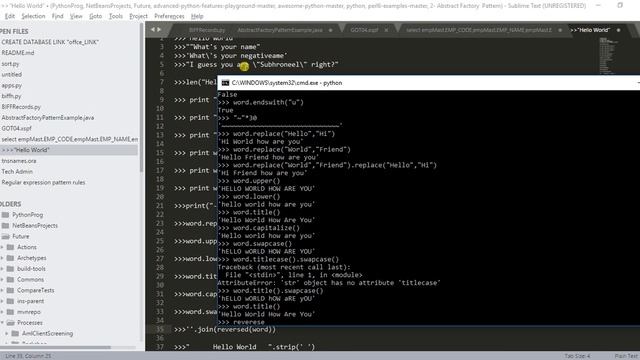Open apps.py in open files list
This screenshot has width=640, height=360.
(x=11, y=86)
